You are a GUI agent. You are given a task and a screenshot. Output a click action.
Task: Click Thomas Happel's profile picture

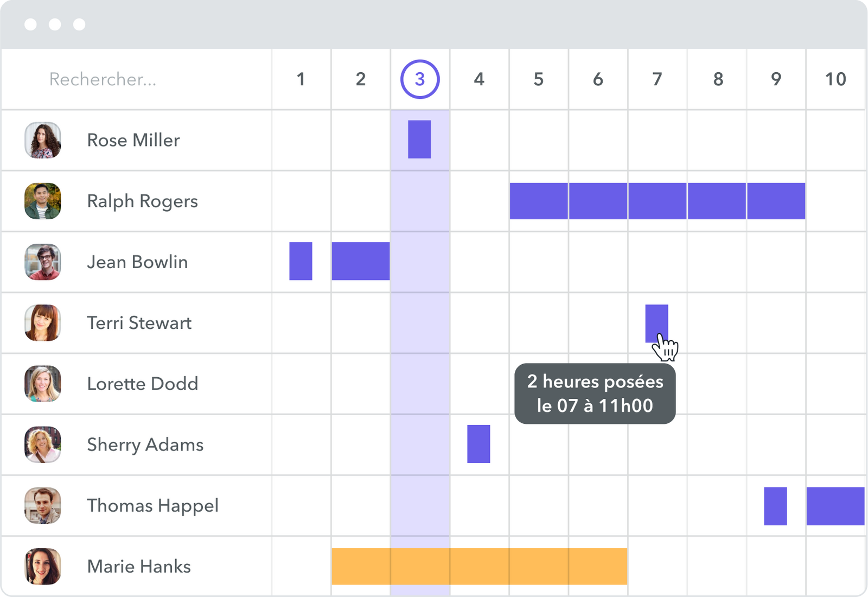click(43, 505)
